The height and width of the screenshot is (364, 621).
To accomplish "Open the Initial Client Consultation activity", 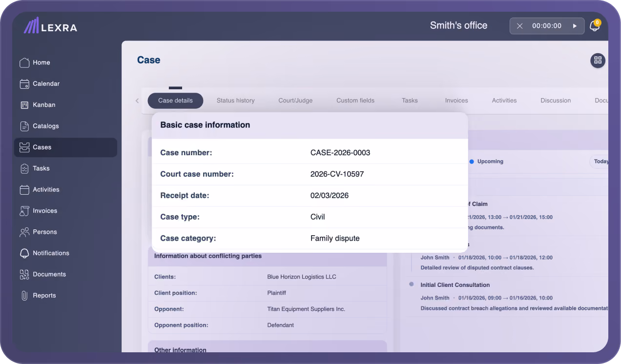I will [x=455, y=285].
